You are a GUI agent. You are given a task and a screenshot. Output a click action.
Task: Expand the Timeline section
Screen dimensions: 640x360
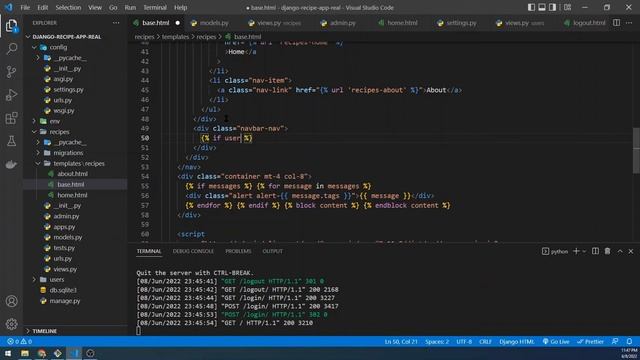click(x=44, y=331)
